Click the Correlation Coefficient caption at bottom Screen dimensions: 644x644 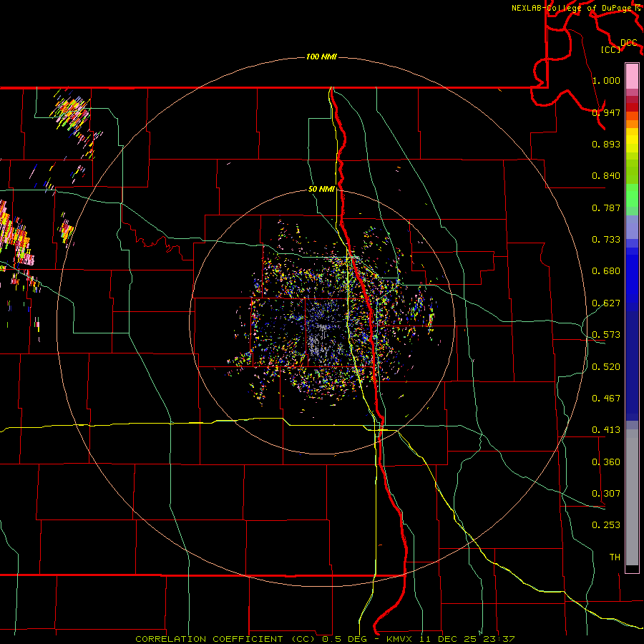325,639
